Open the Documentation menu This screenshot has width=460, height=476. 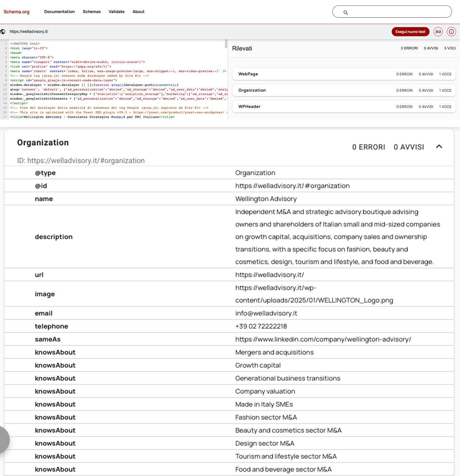(59, 12)
